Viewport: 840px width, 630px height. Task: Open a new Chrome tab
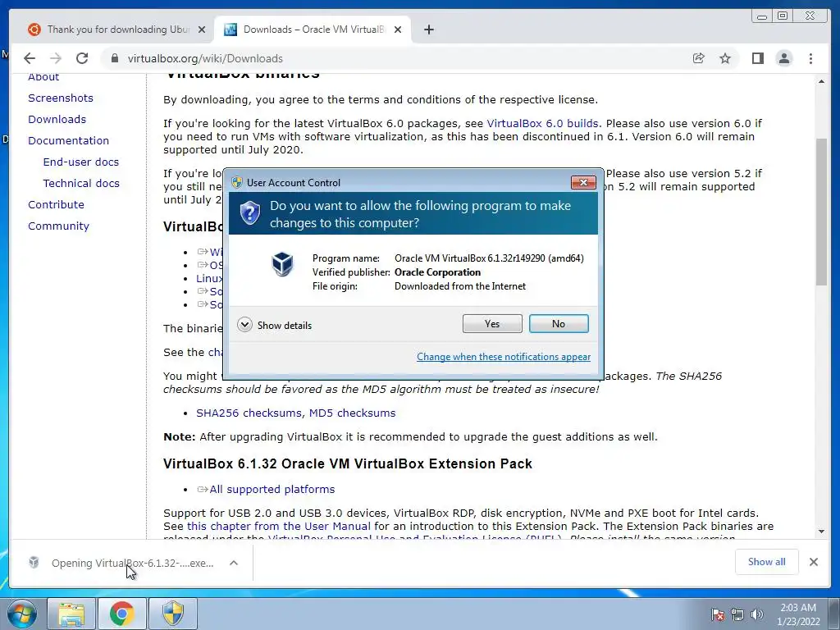pyautogui.click(x=428, y=30)
